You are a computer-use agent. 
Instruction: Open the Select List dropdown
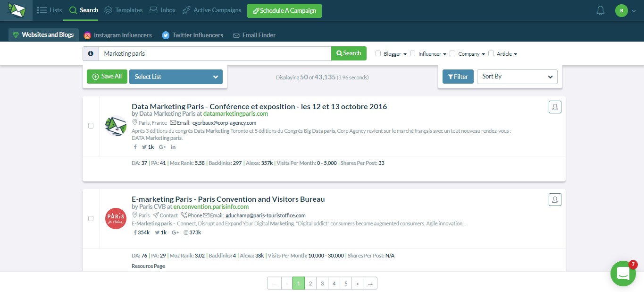[176, 77]
